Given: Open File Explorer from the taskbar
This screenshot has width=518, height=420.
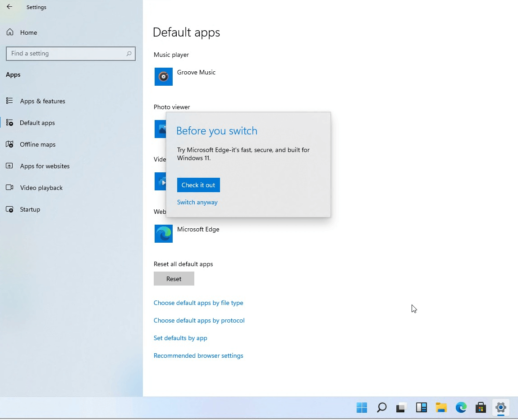Looking at the screenshot, I should [441, 407].
